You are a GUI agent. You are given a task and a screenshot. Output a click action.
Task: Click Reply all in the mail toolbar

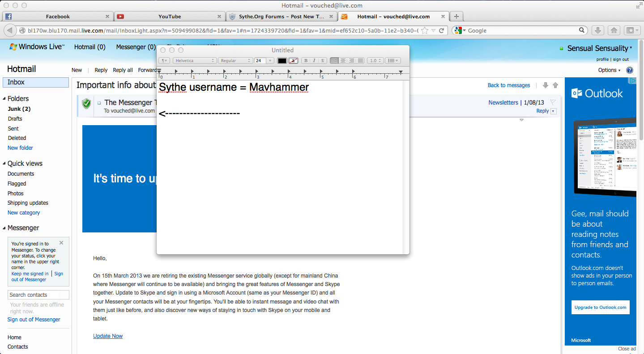(123, 70)
